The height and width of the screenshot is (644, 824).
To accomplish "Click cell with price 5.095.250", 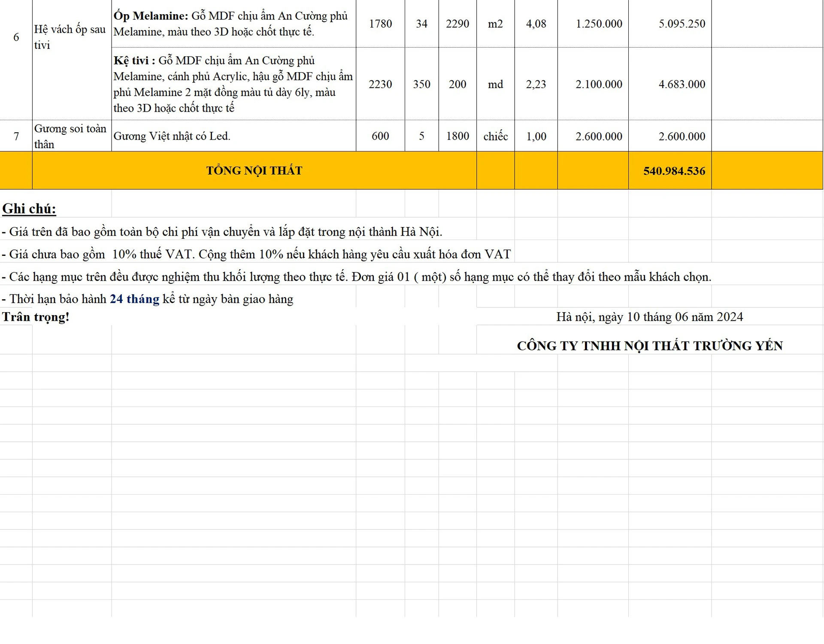I will pos(682,24).
